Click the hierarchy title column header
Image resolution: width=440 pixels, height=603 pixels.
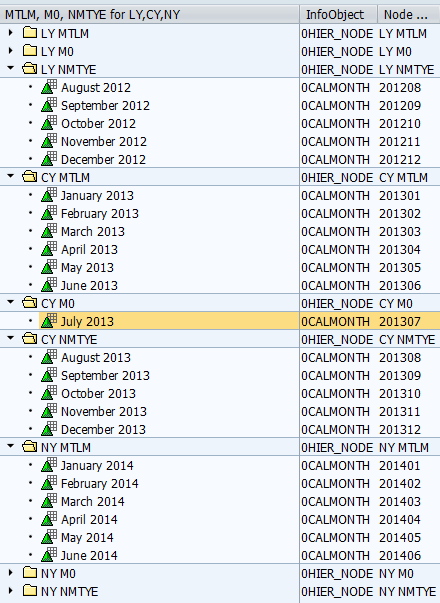coord(149,15)
